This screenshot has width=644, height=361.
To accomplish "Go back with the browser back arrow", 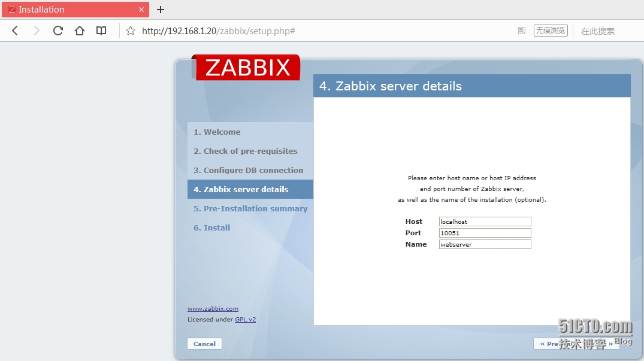I will pos(15,31).
